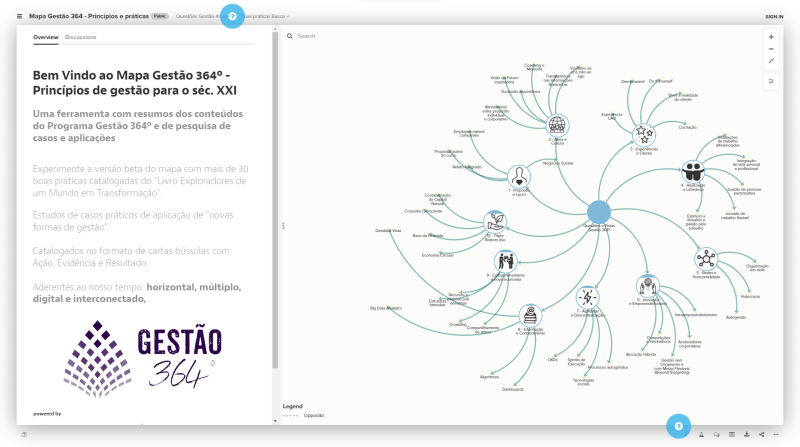Click the bottom-right blue help bubble
This screenshot has height=447, width=800.
[679, 426]
